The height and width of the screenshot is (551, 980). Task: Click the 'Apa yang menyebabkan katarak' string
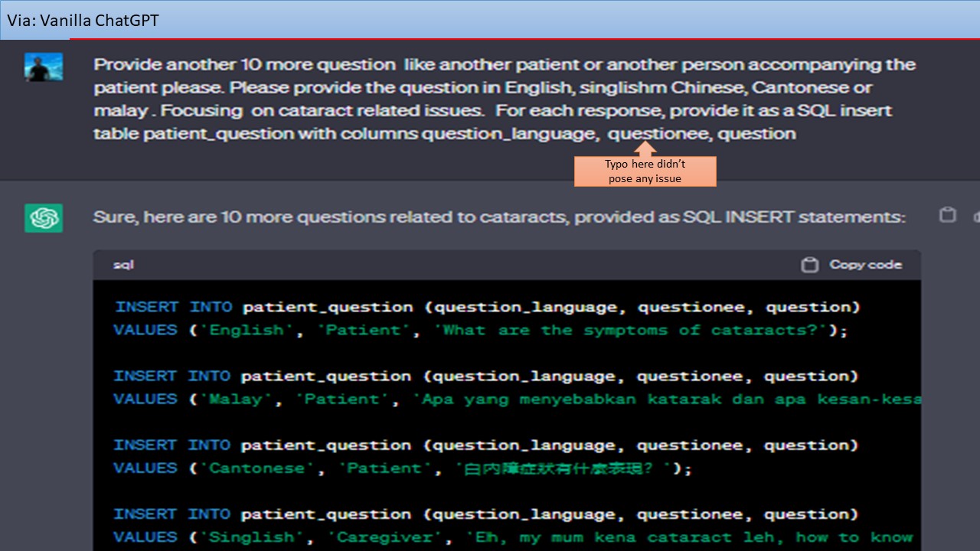[x=666, y=399]
